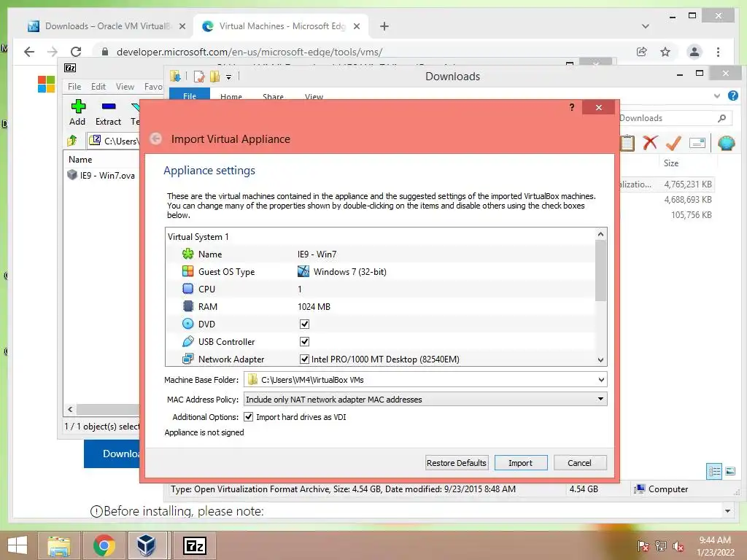Open Quick Access Toolbar dropdown arrow in Explorer
The height and width of the screenshot is (560, 747).
[228, 77]
